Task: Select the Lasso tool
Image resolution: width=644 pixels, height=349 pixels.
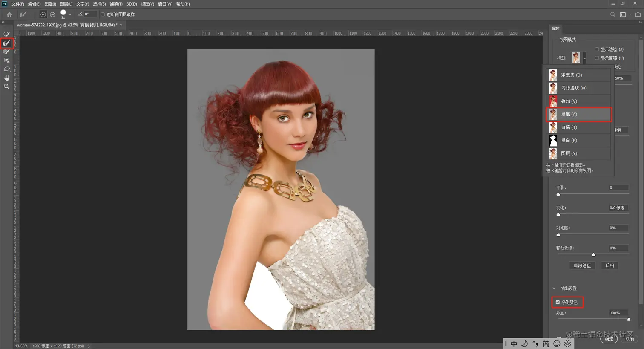Action: 7,69
